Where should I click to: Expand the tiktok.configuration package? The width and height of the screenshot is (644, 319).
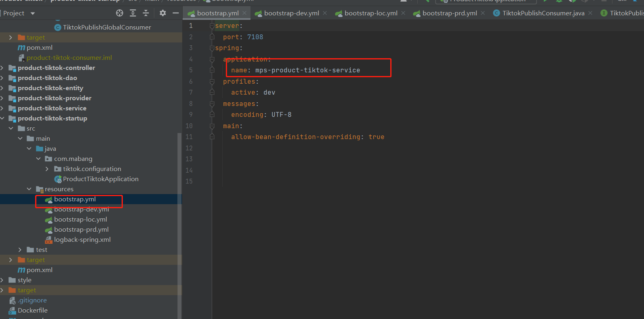point(47,169)
